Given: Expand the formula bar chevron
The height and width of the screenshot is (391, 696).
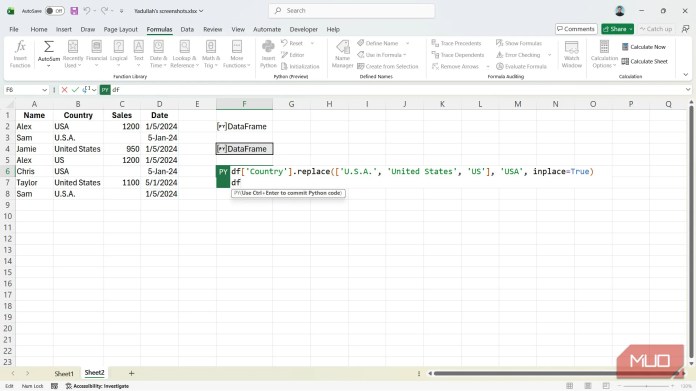Looking at the screenshot, I should [x=688, y=90].
